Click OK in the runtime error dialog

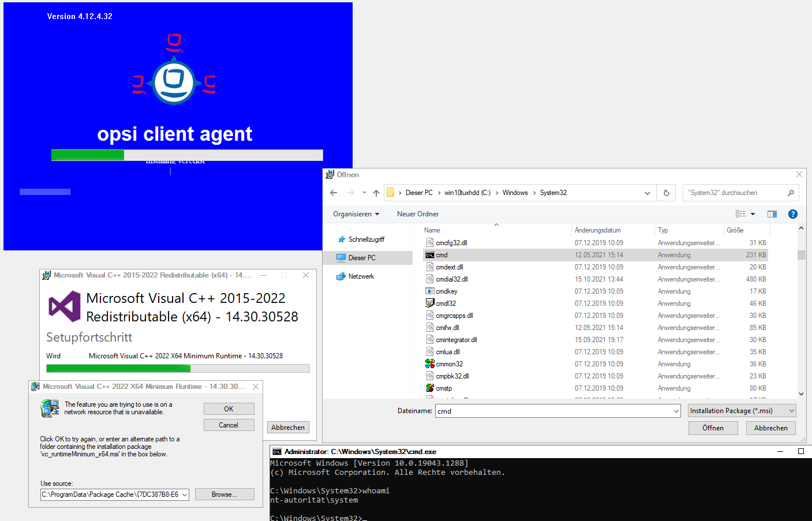(x=229, y=409)
